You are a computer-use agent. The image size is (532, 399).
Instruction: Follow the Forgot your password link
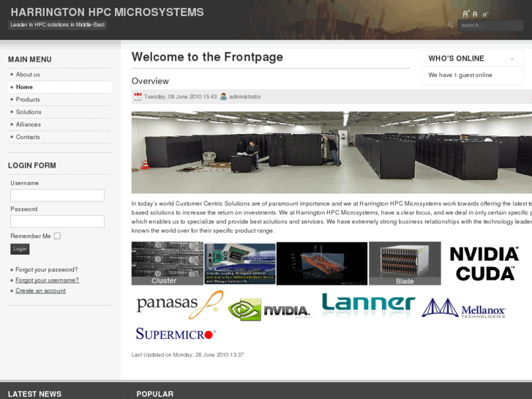tap(47, 269)
